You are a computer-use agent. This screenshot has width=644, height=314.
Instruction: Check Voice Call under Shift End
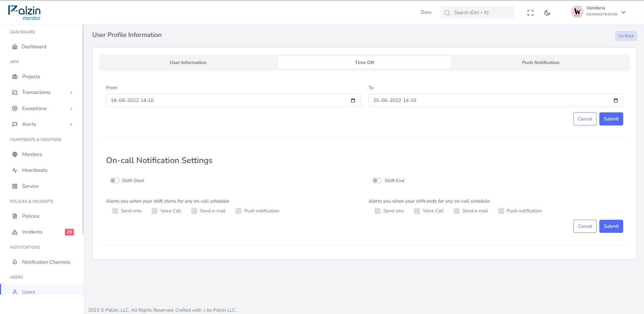click(417, 211)
